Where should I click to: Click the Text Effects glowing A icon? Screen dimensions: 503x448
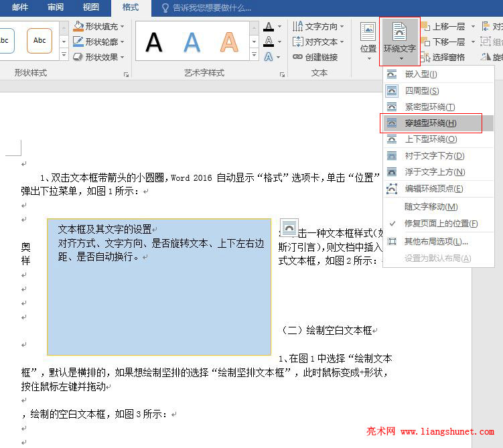pos(269,57)
